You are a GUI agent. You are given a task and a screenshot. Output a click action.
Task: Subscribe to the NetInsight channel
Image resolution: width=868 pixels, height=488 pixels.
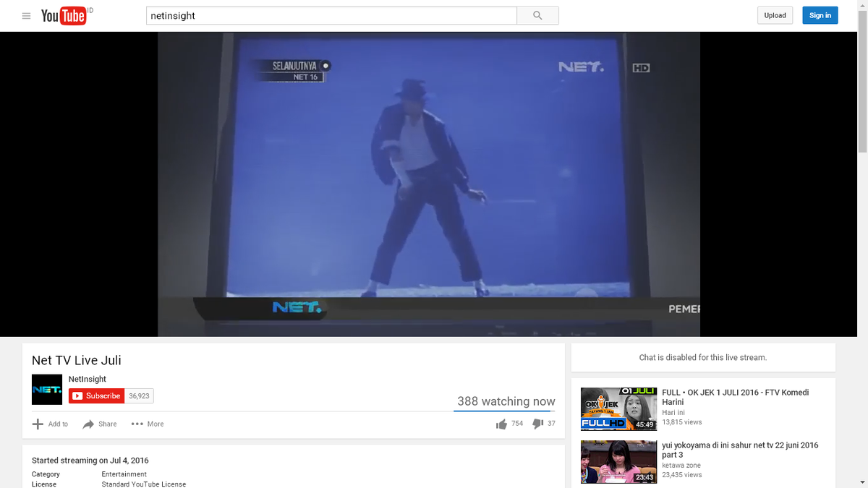click(97, 395)
